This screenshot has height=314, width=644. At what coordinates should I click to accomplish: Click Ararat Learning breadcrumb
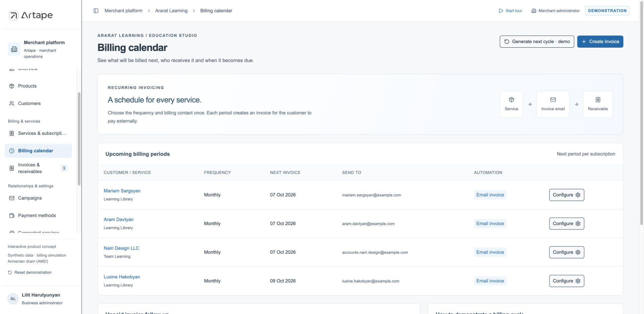(171, 11)
